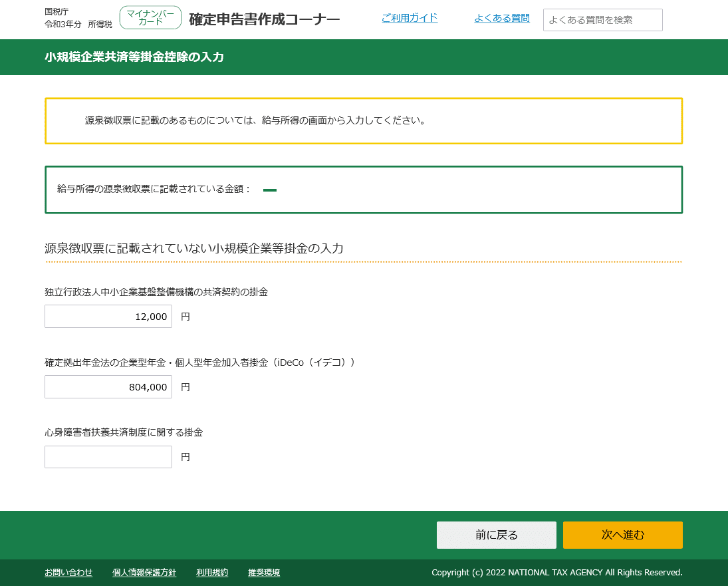Open the ご利用ガイド link

point(409,18)
